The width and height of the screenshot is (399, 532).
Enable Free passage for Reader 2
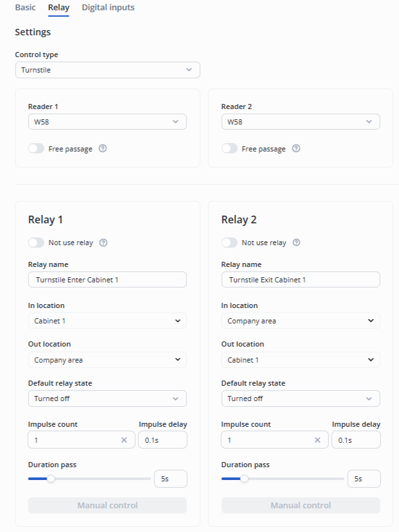click(230, 149)
